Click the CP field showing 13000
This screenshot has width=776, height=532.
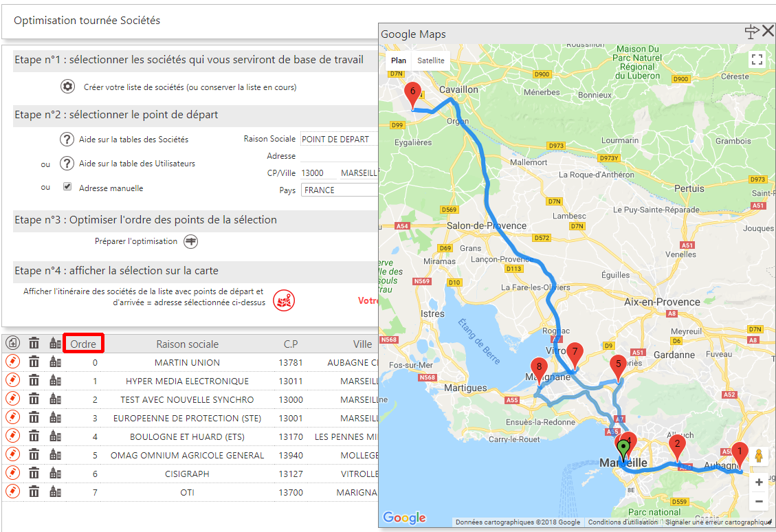pos(318,173)
